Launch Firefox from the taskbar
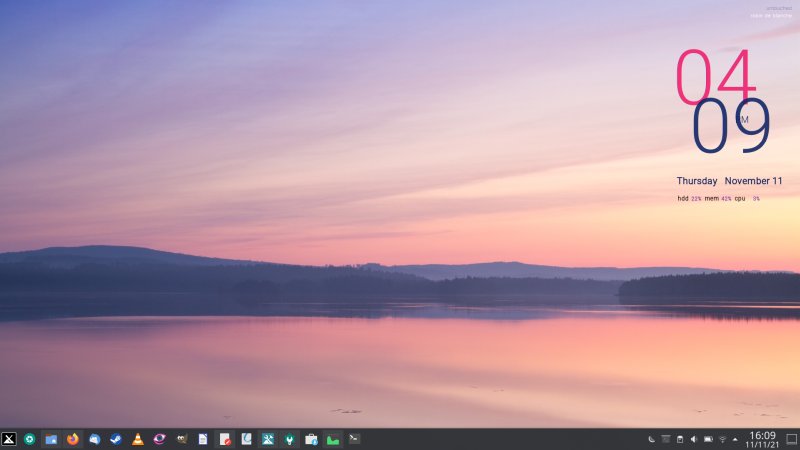Screen dimensions: 800x450 pyautogui.click(x=73, y=439)
